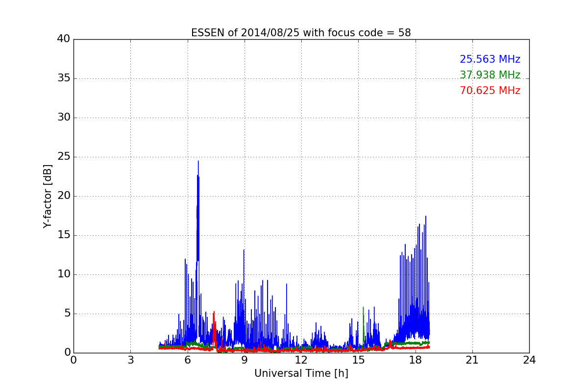Click the 'Y-factor [dB]' axis label

pos(47,196)
